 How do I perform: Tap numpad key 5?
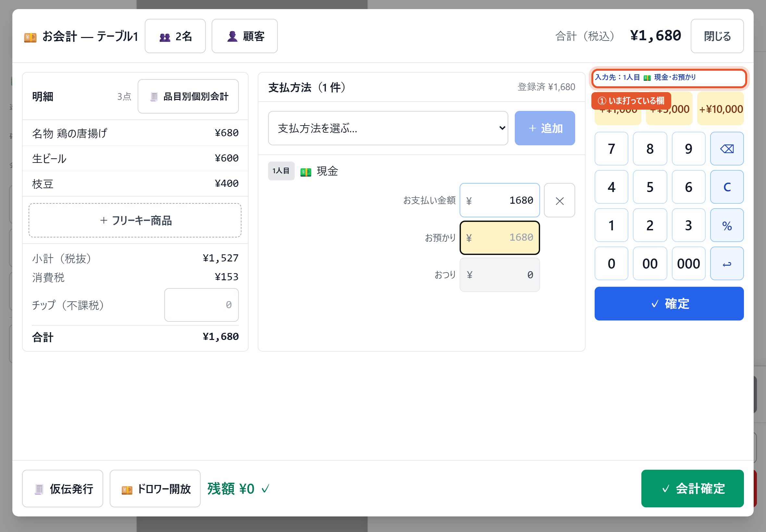pos(650,187)
